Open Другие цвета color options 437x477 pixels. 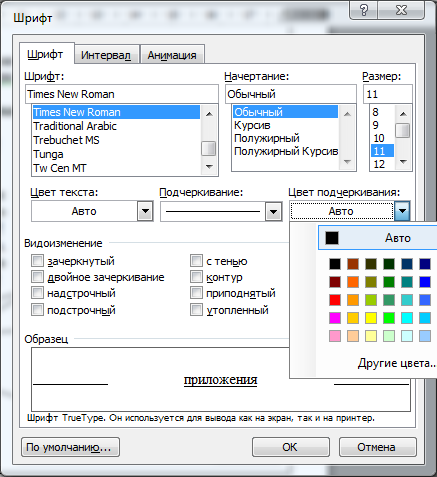[x=397, y=363]
